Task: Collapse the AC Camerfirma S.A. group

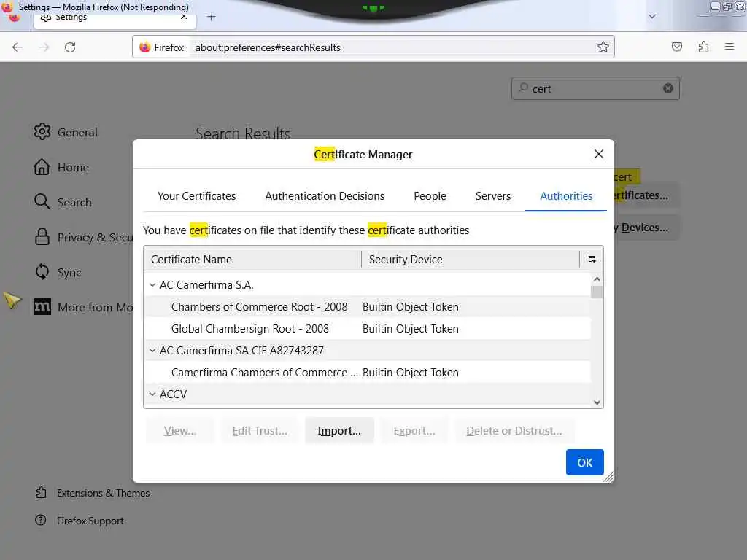Action: click(x=152, y=285)
